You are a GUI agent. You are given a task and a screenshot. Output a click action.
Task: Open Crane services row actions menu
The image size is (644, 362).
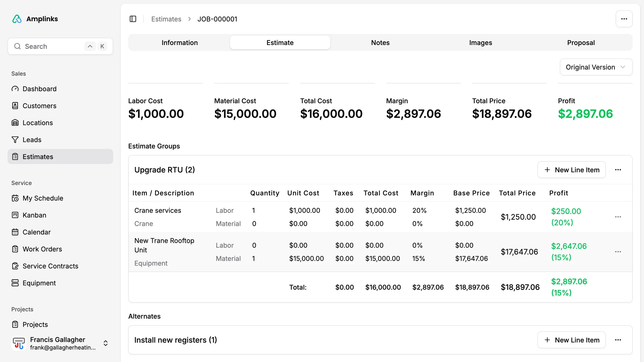pyautogui.click(x=618, y=217)
